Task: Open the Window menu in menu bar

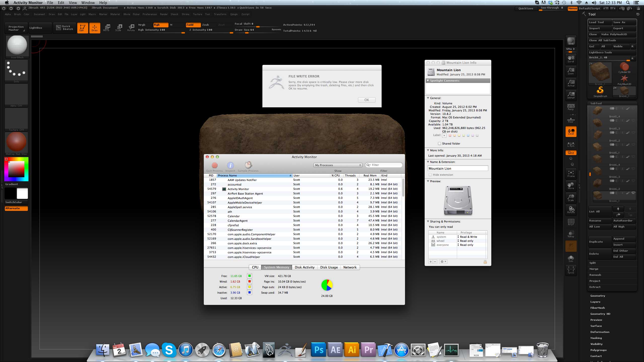Action: tap(88, 3)
